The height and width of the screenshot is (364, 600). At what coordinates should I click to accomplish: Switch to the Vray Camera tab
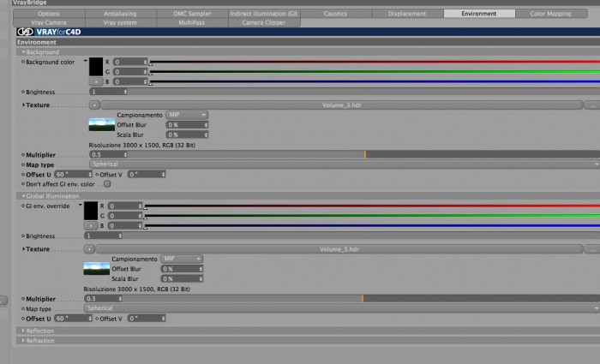pos(49,22)
